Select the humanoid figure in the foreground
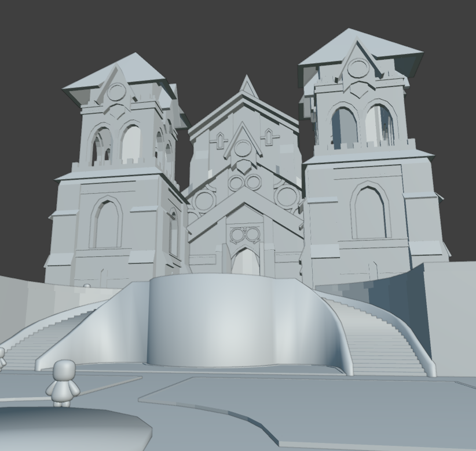The height and width of the screenshot is (451, 476). click(64, 383)
